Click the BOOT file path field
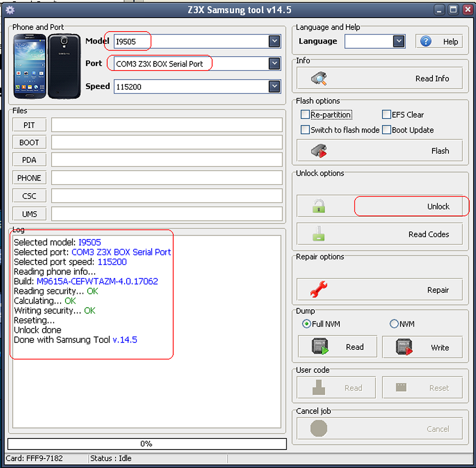Screen dimensions: 476x468 click(x=167, y=142)
